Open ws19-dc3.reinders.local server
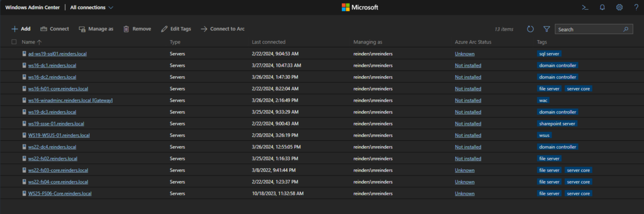 click(x=52, y=112)
